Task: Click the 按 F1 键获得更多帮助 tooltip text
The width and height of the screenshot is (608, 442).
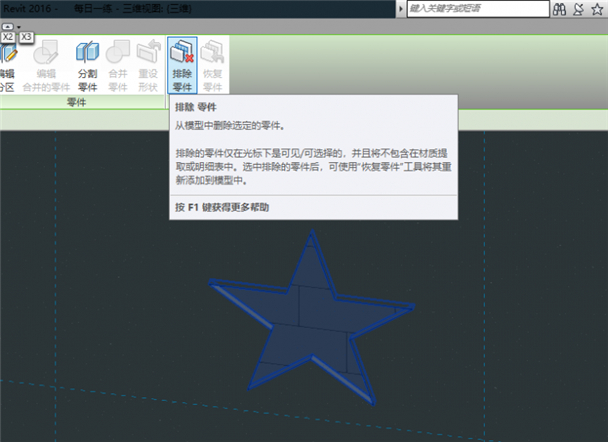Action: 222,207
